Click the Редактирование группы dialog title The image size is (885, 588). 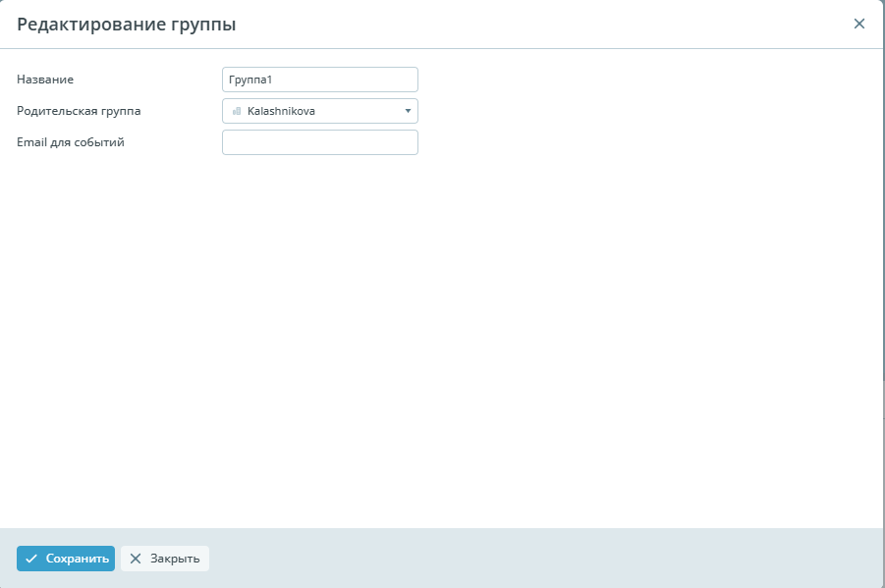(126, 25)
